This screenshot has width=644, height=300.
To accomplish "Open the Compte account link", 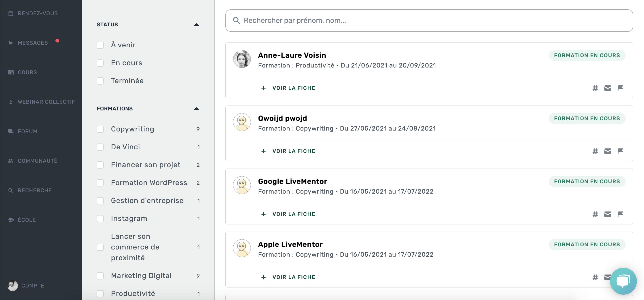I will [x=32, y=285].
